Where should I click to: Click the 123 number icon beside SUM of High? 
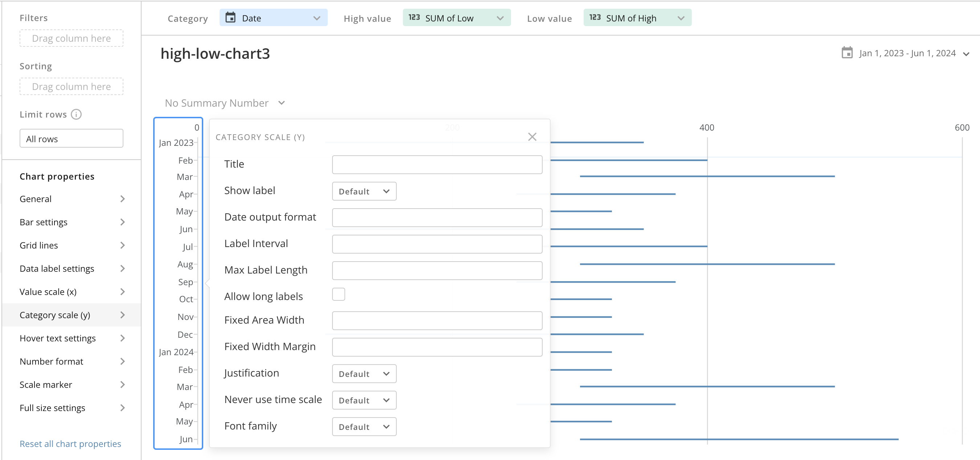595,17
